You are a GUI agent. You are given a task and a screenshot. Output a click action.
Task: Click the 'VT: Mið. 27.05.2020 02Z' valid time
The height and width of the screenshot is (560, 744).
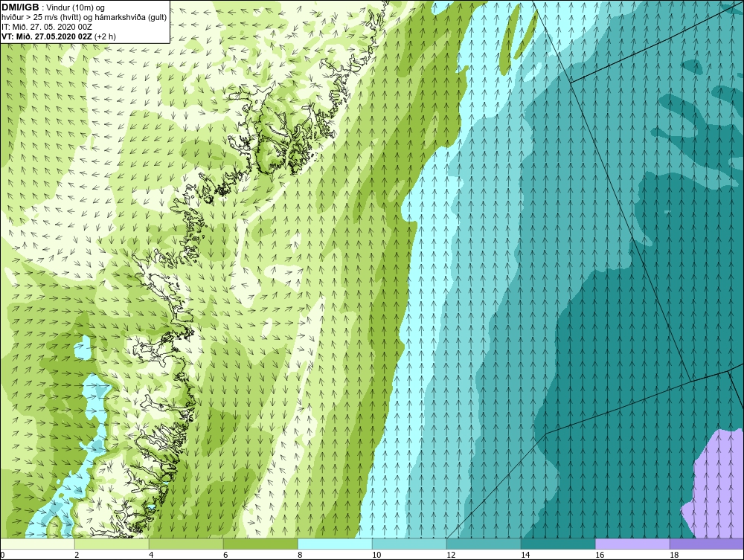tap(48, 36)
